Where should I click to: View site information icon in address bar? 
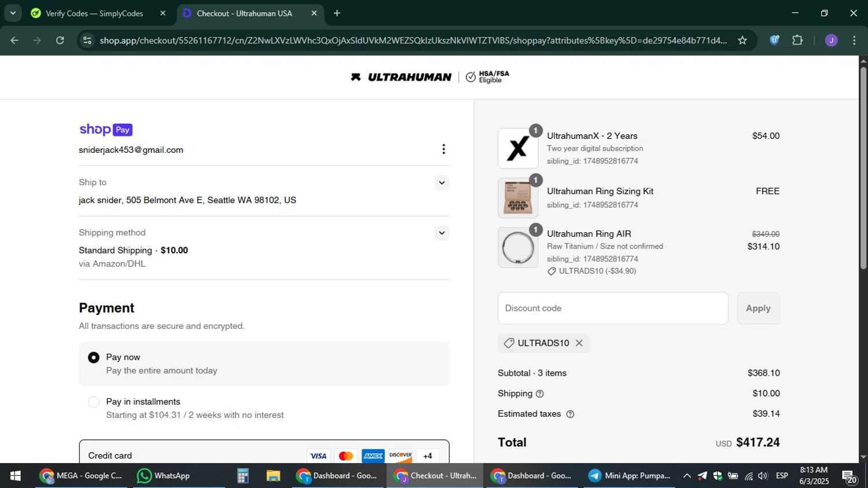tap(87, 41)
